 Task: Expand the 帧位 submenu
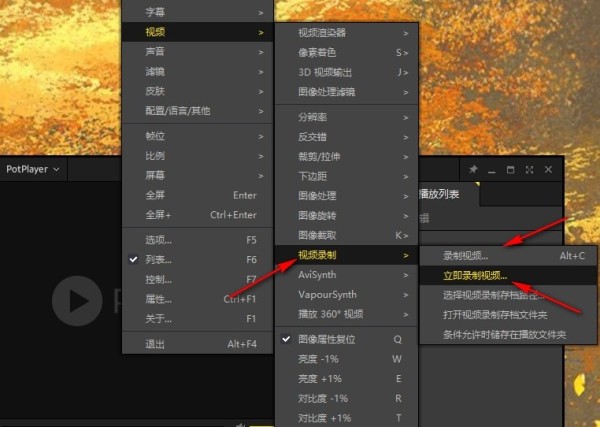click(x=197, y=136)
